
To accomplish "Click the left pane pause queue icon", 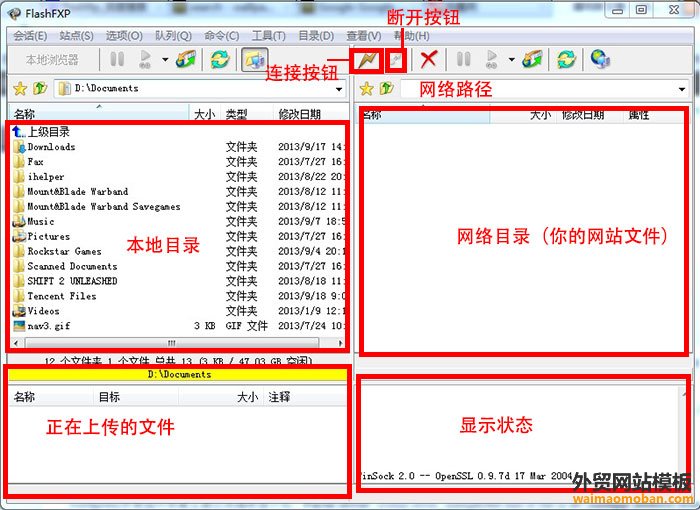I will [x=117, y=59].
